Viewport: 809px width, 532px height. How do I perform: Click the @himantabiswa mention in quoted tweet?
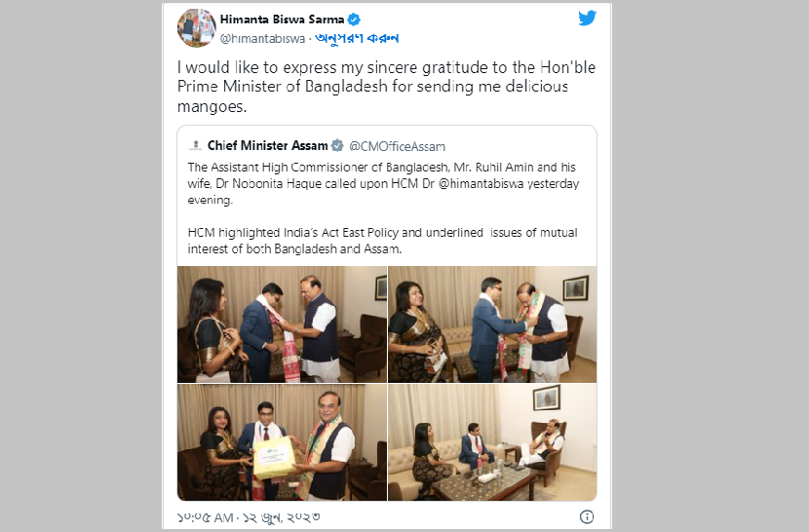tap(482, 184)
